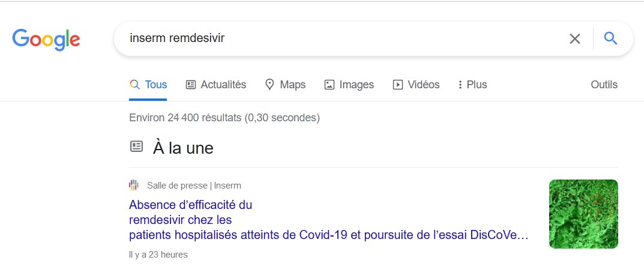Screen dimensions: 644x272
Task: Click the Images picture icon
Action: click(x=330, y=85)
